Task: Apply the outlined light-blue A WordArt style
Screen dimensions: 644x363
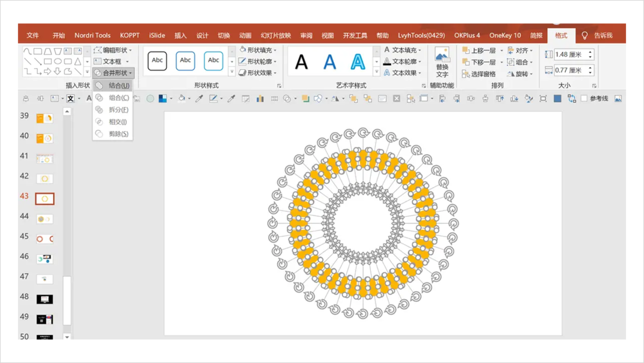Action: click(358, 61)
